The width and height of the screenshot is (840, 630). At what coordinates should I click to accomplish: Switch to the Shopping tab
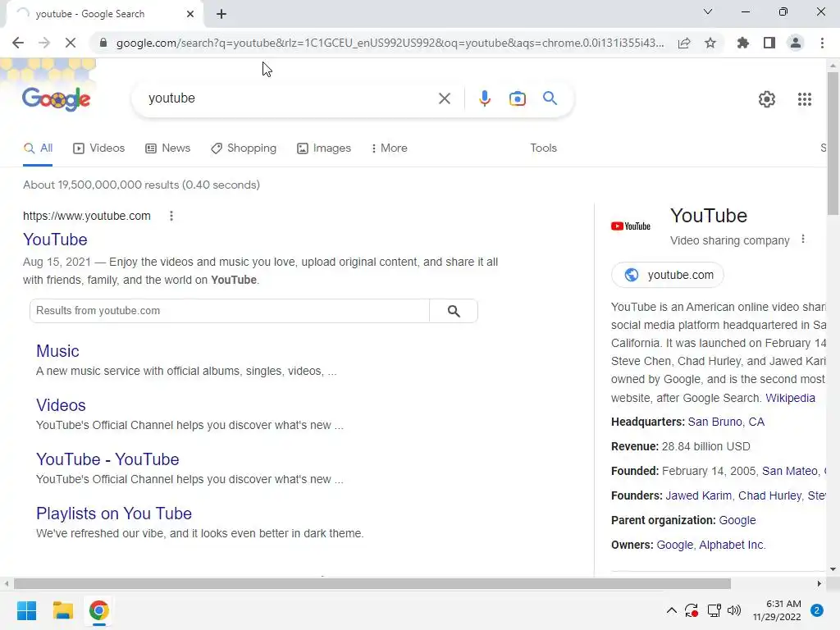(x=244, y=148)
